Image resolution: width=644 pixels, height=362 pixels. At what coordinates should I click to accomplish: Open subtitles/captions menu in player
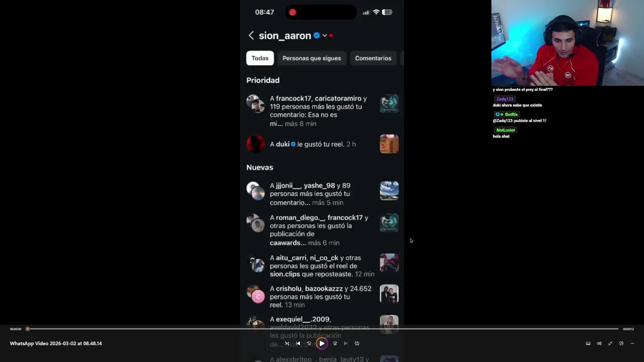(x=588, y=343)
